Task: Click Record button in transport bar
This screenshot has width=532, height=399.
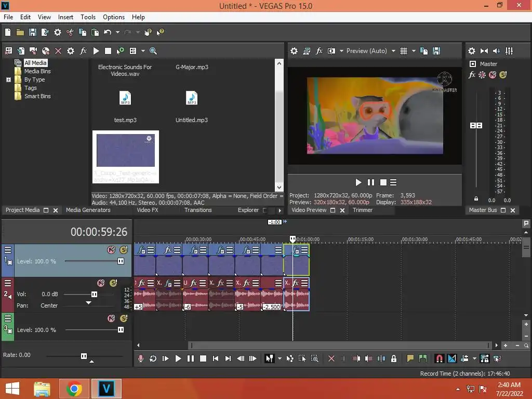Action: click(141, 358)
